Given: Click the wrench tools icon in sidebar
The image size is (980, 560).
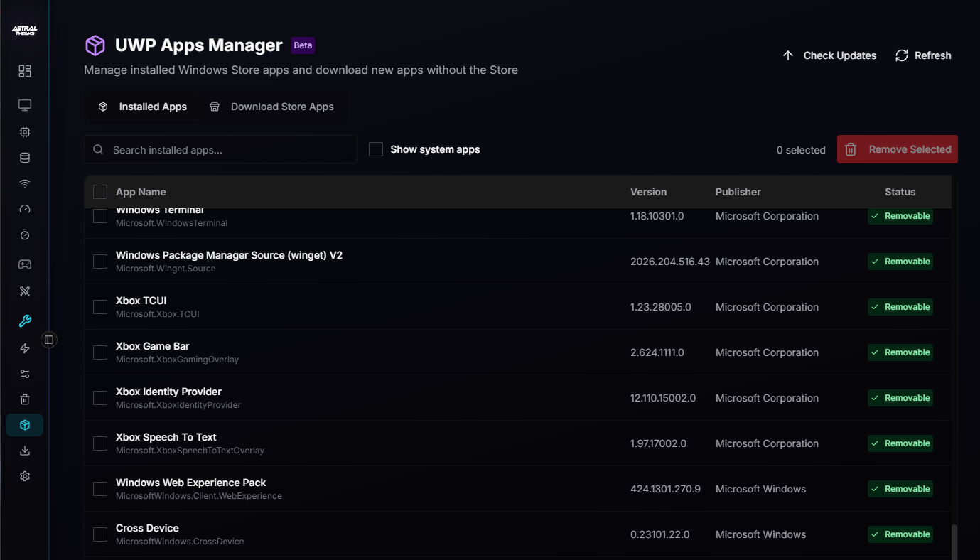Looking at the screenshot, I should (x=25, y=321).
